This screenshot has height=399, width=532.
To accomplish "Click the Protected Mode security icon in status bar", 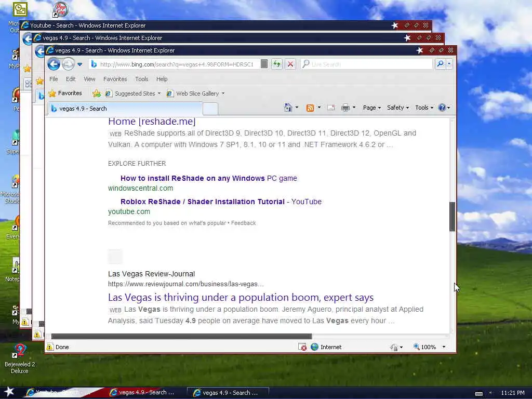I will [394, 347].
